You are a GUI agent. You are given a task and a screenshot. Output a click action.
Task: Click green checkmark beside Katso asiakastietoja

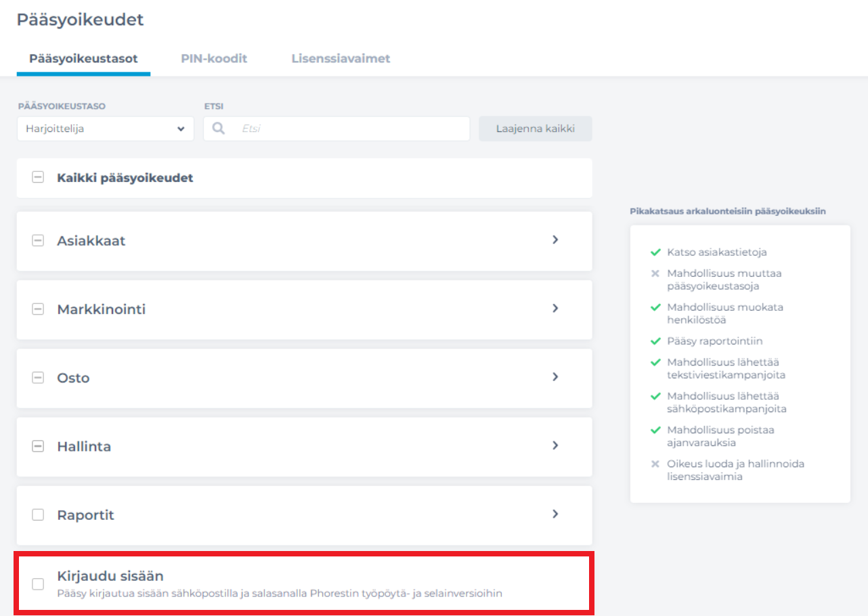[655, 252]
